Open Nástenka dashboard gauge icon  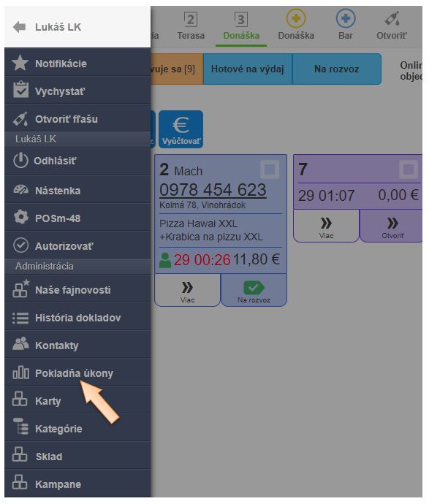tap(20, 190)
